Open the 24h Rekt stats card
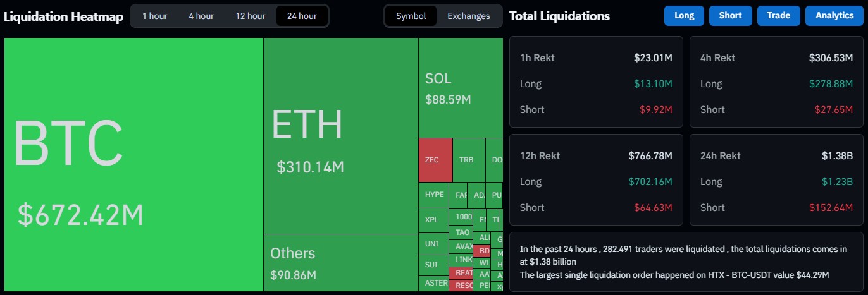The height and width of the screenshot is (295, 868). (776, 179)
